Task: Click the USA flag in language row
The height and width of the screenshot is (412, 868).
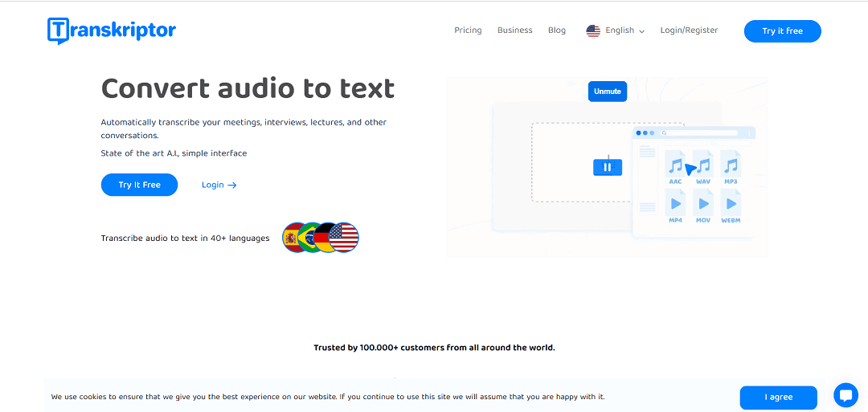Action: coord(344,238)
